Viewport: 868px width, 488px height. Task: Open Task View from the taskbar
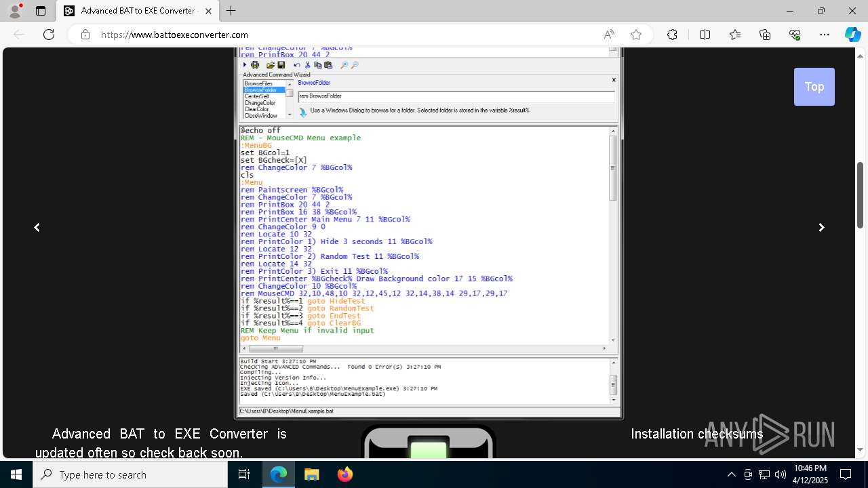click(244, 474)
